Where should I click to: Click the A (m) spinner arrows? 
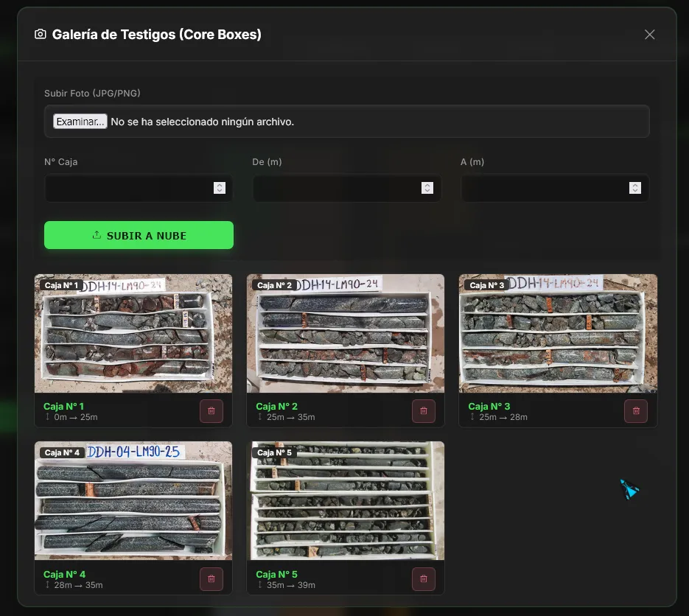tap(635, 188)
